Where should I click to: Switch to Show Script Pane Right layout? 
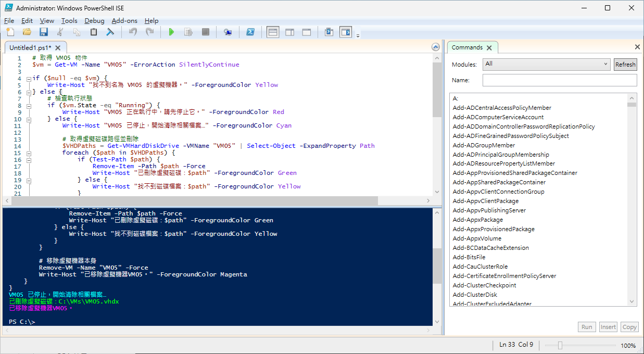coord(290,32)
